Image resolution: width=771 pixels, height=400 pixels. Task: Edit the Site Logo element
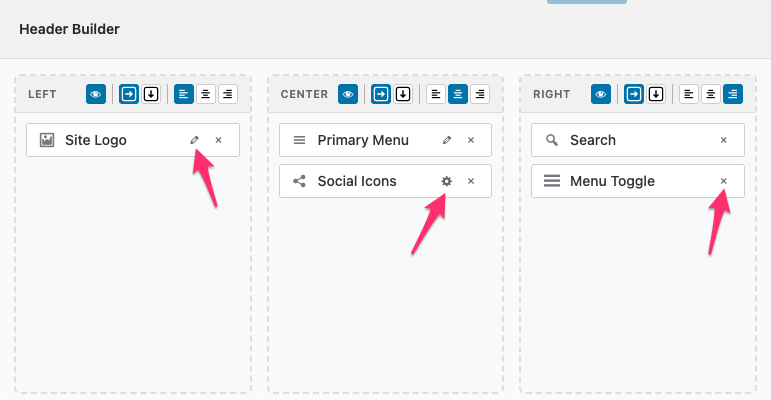195,140
